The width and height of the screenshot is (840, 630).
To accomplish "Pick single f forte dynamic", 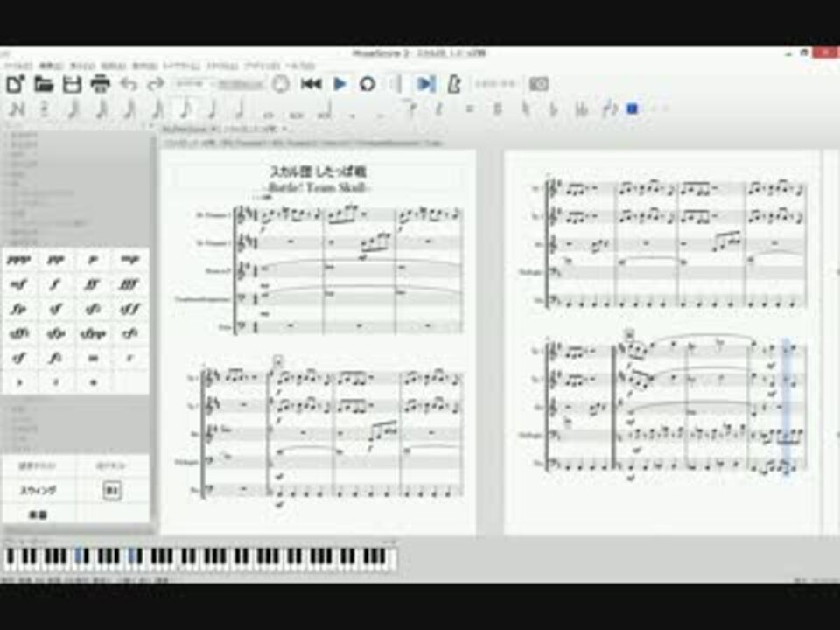I will (56, 284).
